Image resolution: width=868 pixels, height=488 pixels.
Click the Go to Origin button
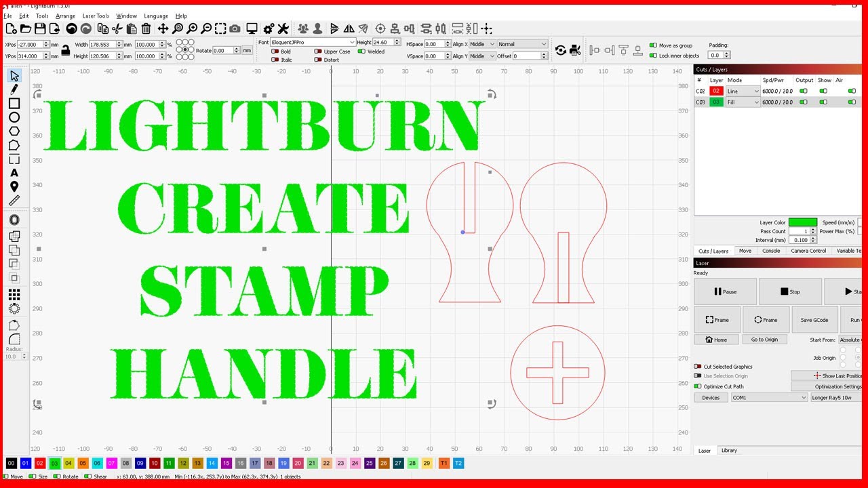764,340
